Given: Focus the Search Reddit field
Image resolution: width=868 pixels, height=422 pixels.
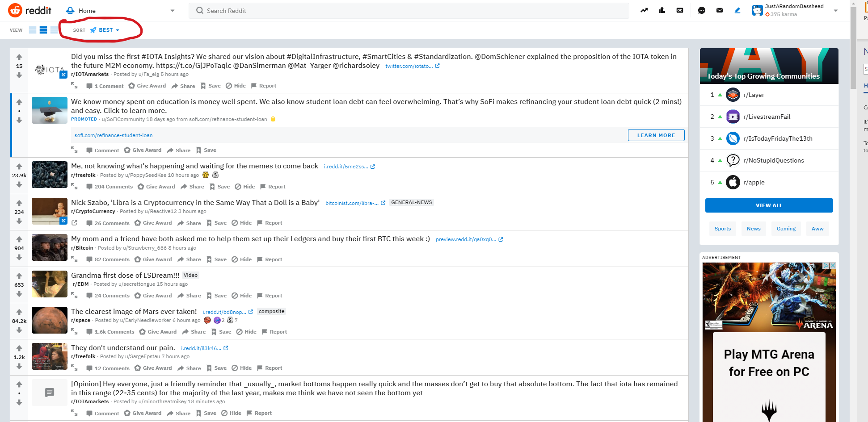Looking at the screenshot, I should [409, 11].
